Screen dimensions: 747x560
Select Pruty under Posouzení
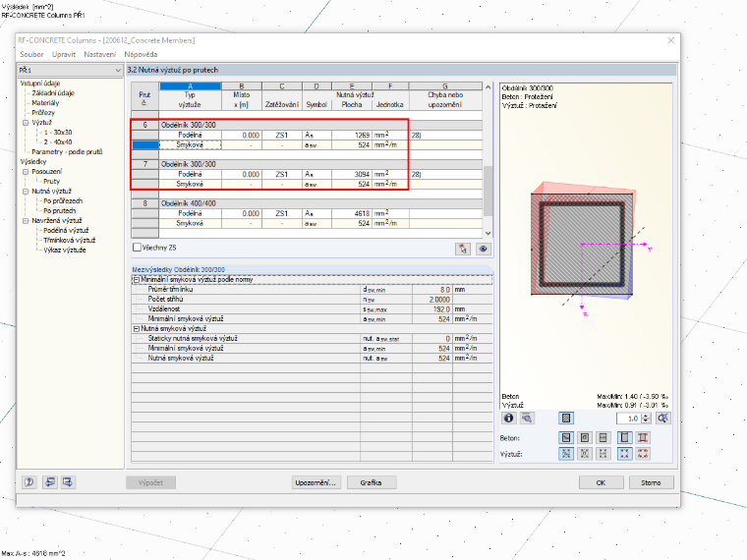pos(51,181)
